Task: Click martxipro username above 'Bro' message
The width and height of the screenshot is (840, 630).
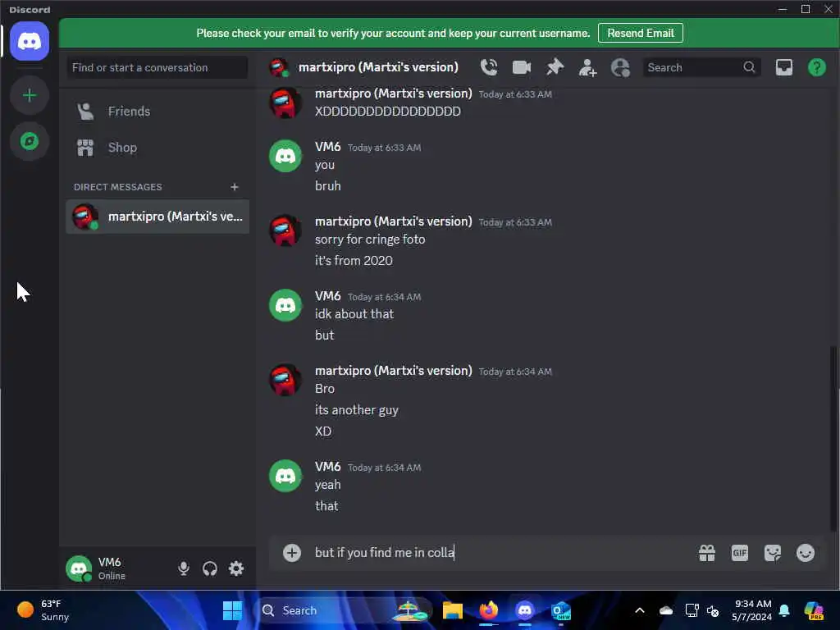Action: coord(393,371)
